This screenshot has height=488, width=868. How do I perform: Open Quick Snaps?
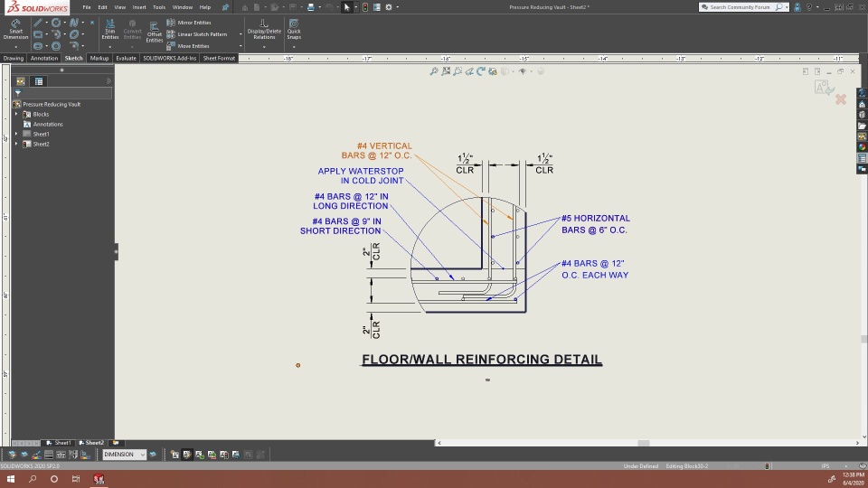(x=294, y=29)
